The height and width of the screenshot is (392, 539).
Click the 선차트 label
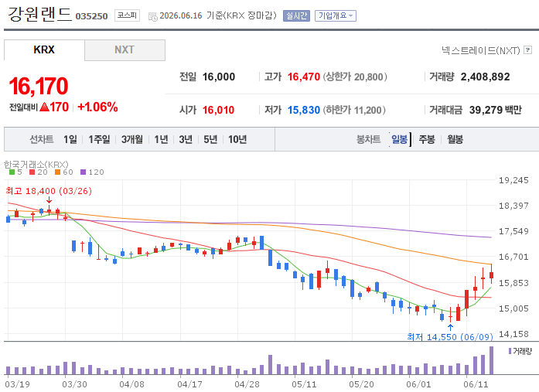coord(42,139)
